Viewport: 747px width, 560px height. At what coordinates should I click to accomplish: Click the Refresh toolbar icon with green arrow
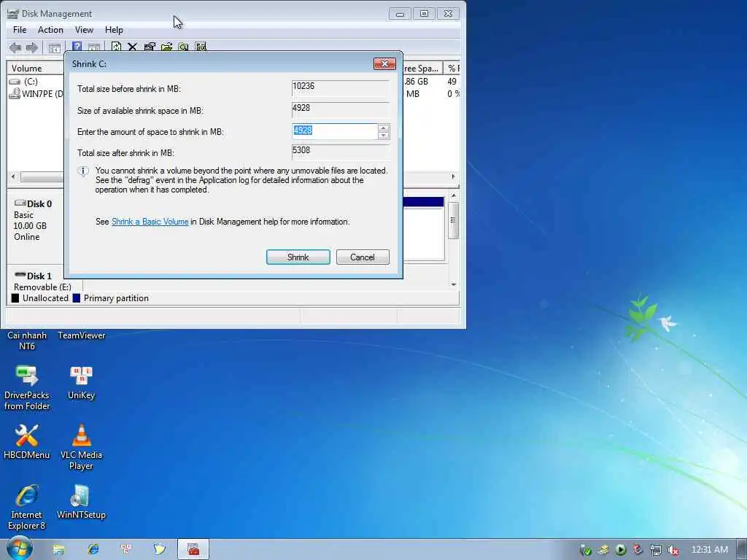pyautogui.click(x=116, y=47)
